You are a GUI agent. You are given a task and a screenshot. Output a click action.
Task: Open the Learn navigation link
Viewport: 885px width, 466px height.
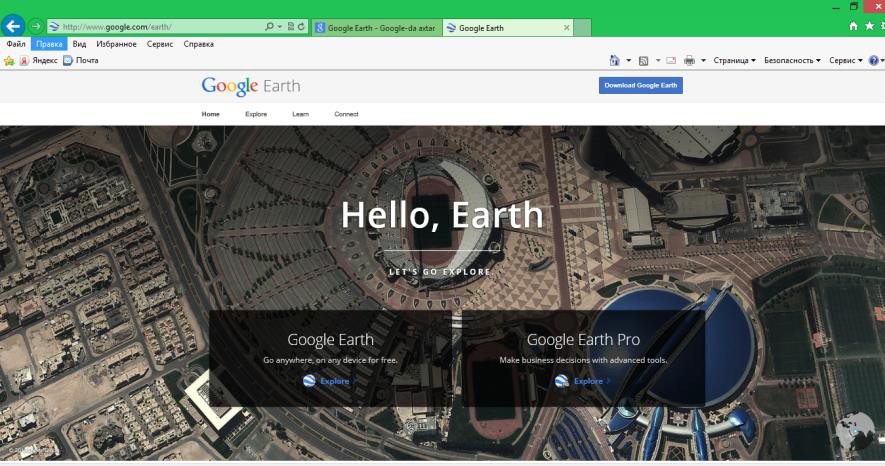(x=300, y=114)
